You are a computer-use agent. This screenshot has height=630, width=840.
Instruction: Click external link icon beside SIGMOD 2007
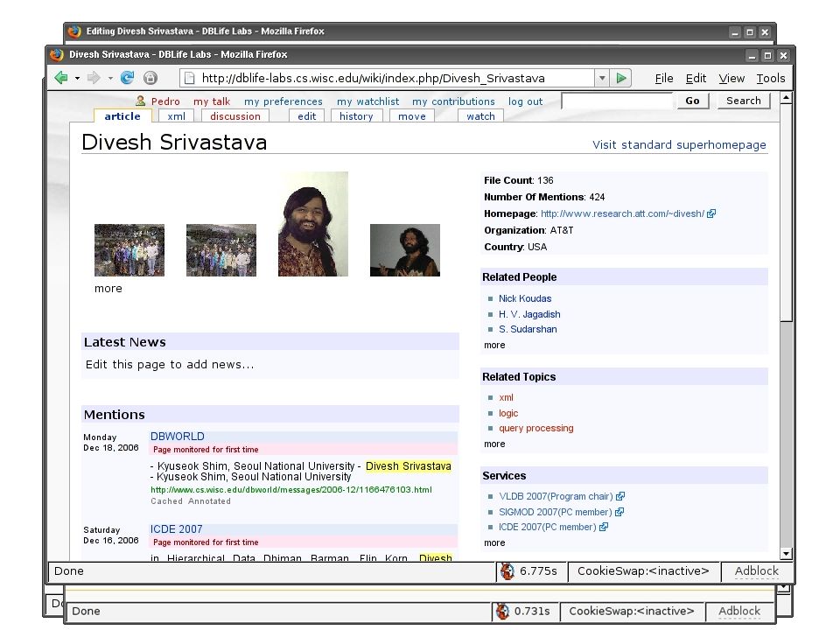(x=619, y=512)
